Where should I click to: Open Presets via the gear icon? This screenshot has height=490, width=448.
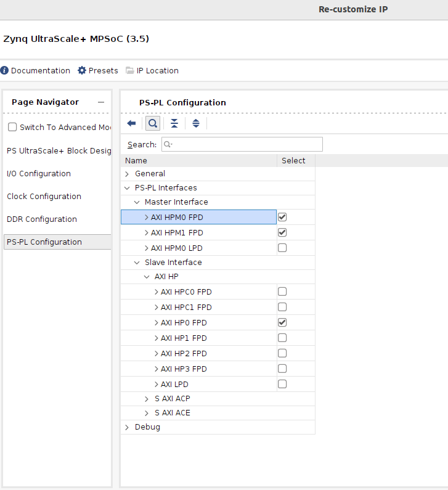pos(82,71)
